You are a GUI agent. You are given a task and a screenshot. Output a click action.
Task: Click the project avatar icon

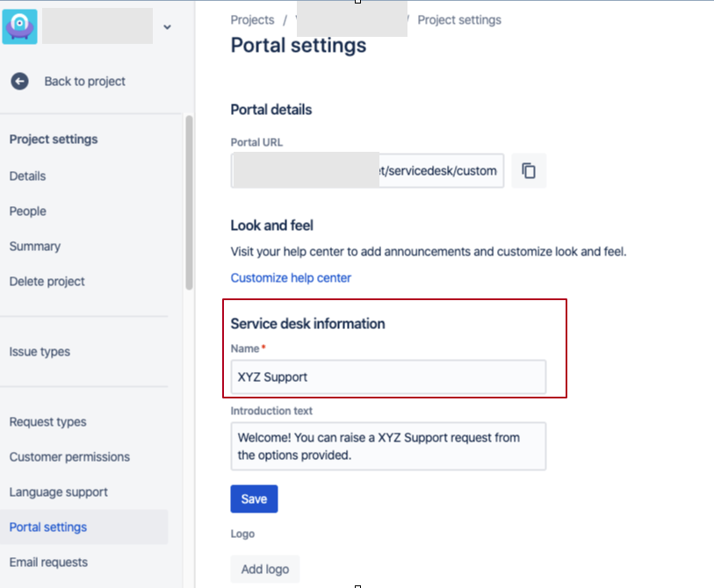[x=19, y=26]
